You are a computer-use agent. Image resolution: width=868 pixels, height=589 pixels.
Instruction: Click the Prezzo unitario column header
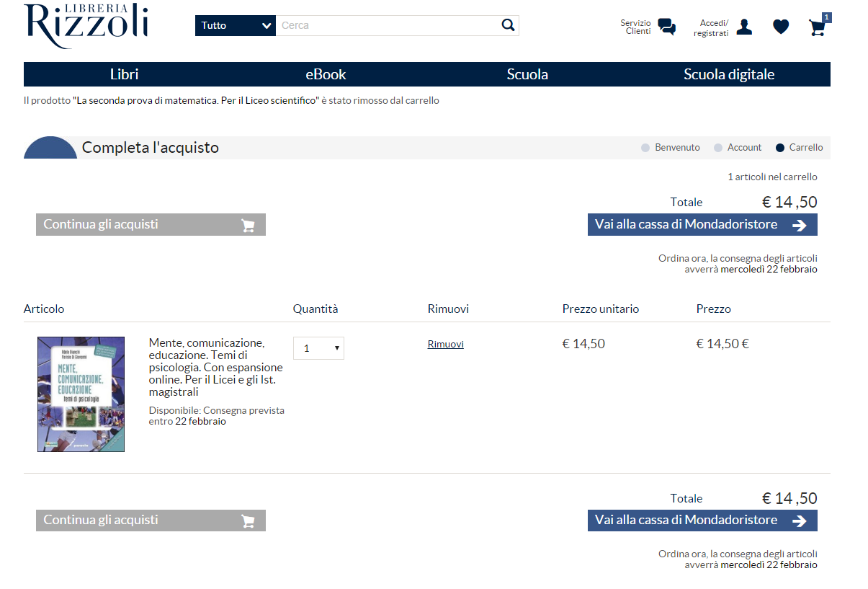pyautogui.click(x=601, y=309)
